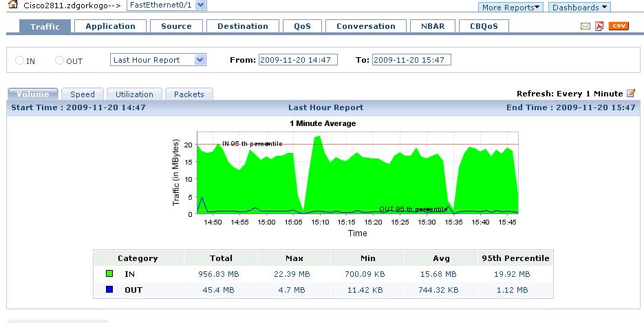This screenshot has width=644, height=323.
Task: Click the From date field
Action: pos(298,60)
